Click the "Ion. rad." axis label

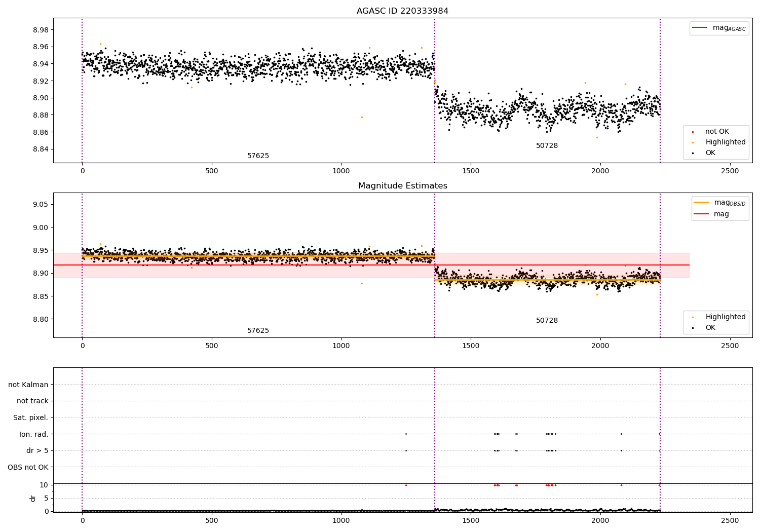[x=34, y=434]
